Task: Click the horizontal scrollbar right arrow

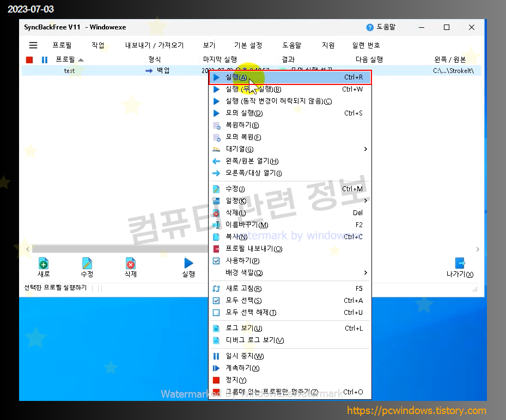Action: (478, 249)
